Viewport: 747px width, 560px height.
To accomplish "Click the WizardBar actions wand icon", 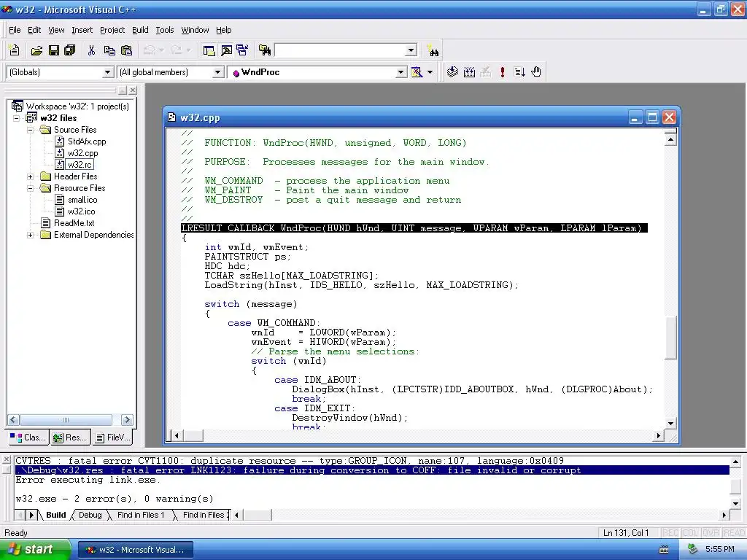I will pos(417,72).
